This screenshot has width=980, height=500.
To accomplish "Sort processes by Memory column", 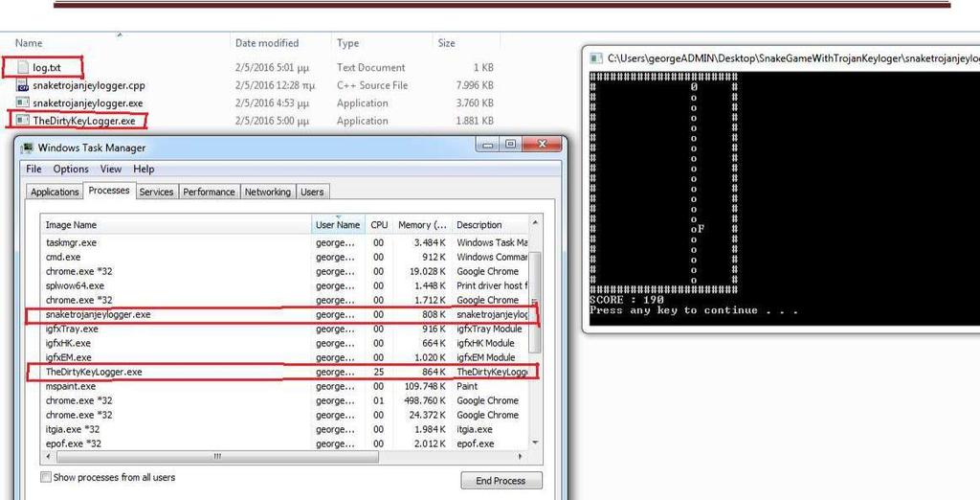I will [x=422, y=225].
